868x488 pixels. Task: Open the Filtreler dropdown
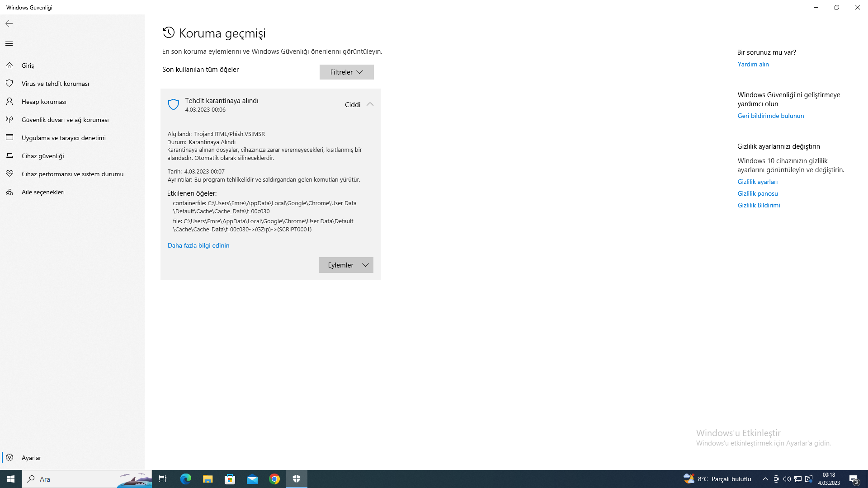pos(346,72)
